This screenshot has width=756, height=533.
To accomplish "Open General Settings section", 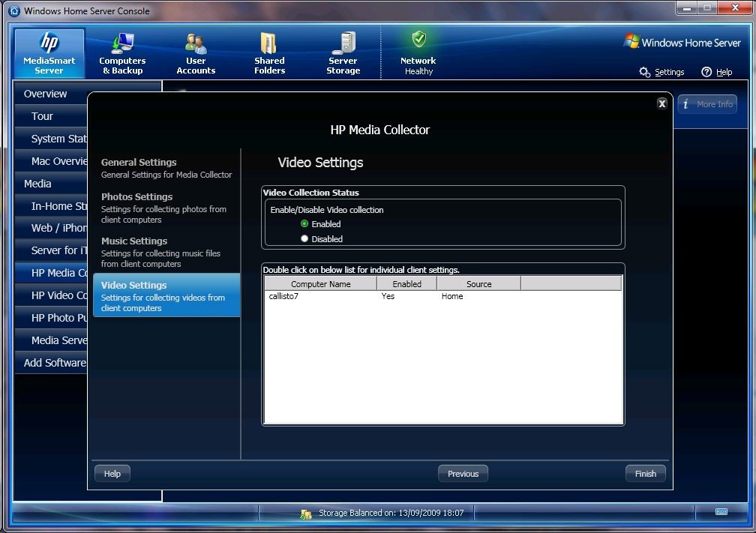I will tap(166, 168).
